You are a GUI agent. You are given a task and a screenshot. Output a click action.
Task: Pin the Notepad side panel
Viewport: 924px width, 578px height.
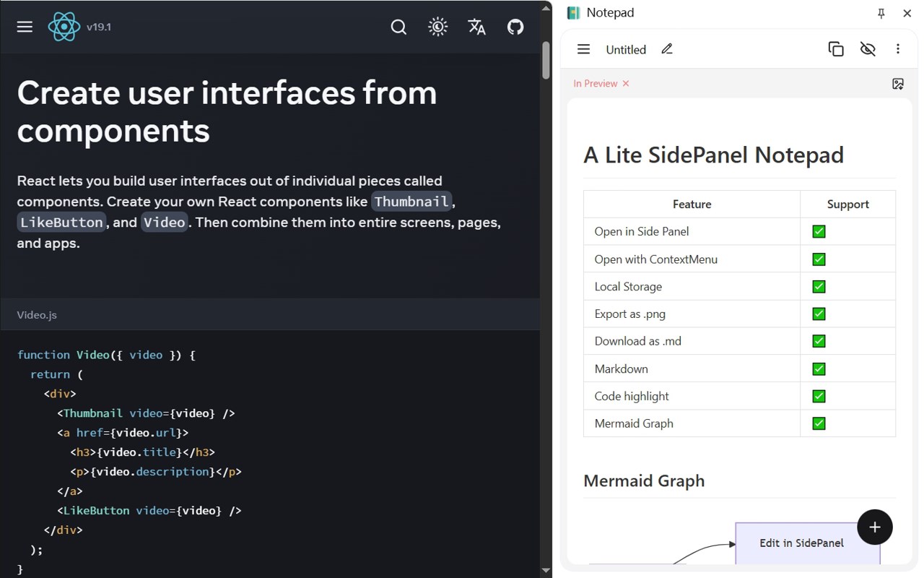coord(881,13)
